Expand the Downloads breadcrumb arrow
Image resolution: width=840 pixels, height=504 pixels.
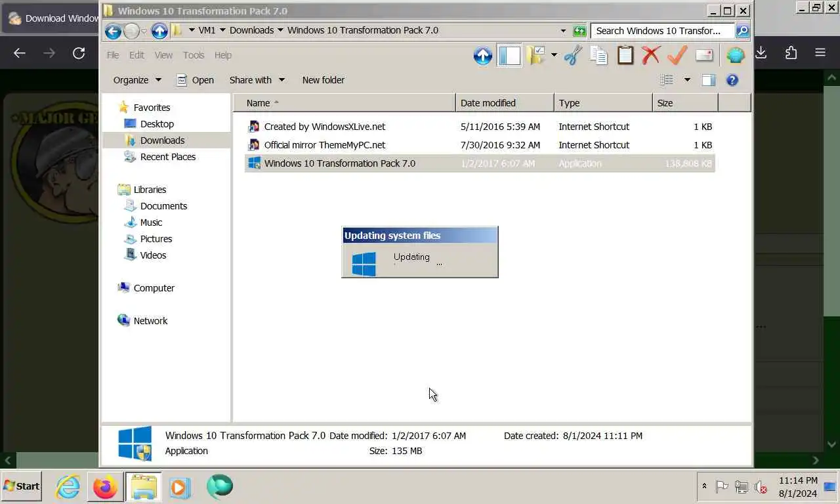click(281, 30)
